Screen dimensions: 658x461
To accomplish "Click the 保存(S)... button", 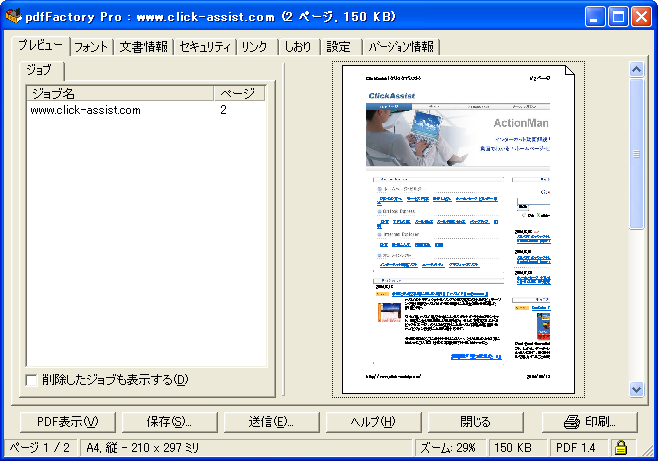I will 170,422.
